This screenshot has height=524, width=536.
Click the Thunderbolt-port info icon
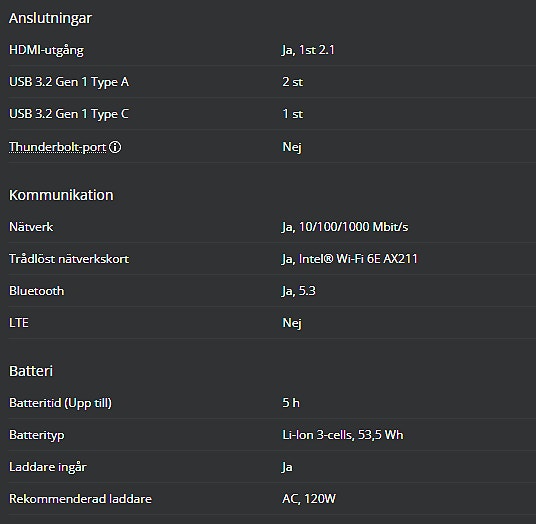click(115, 147)
